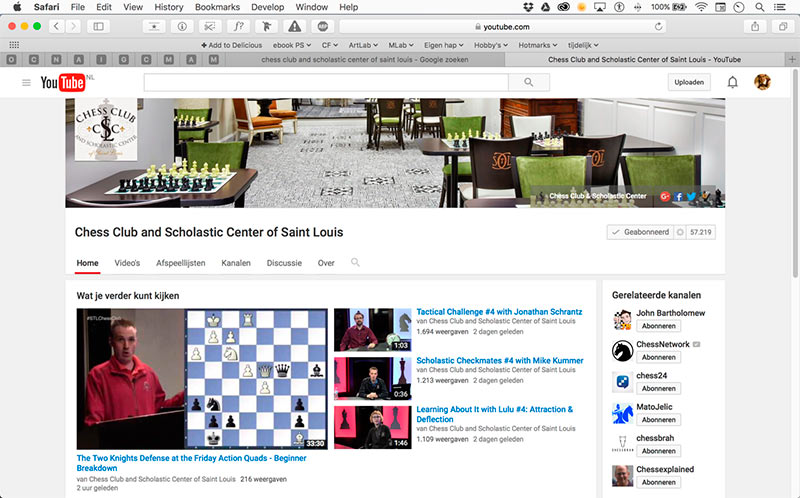Viewport: 800px width, 498px height.
Task: Open the Twitter link on channel banner
Action: [691, 196]
